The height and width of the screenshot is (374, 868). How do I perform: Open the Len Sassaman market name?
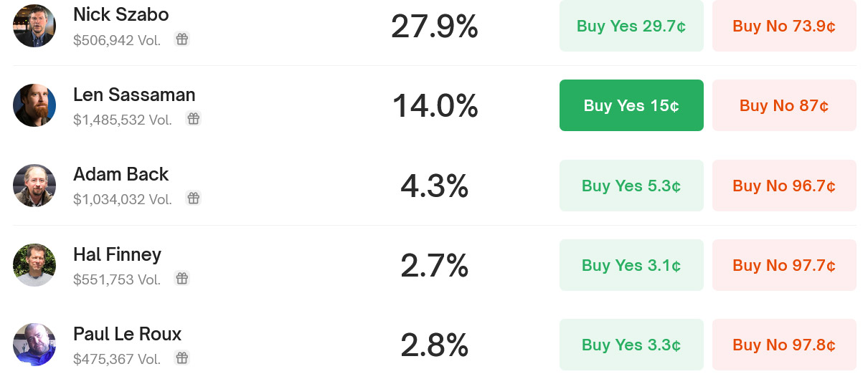[134, 95]
